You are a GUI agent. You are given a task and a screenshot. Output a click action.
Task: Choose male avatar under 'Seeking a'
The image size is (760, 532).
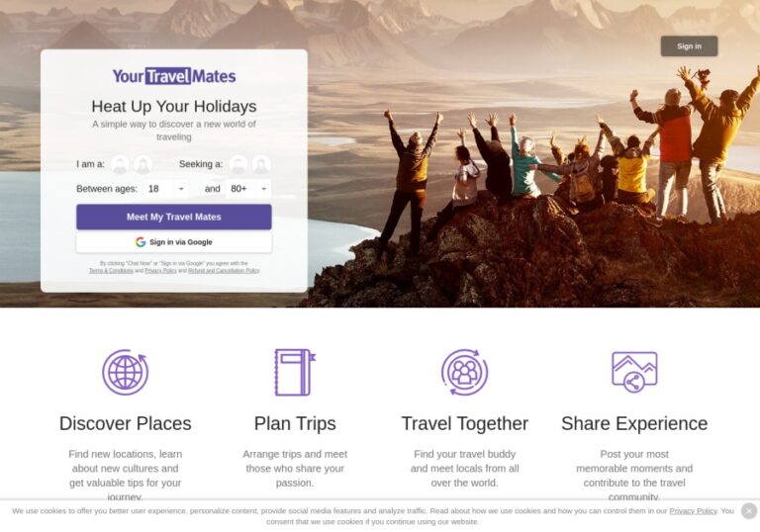[x=237, y=164]
